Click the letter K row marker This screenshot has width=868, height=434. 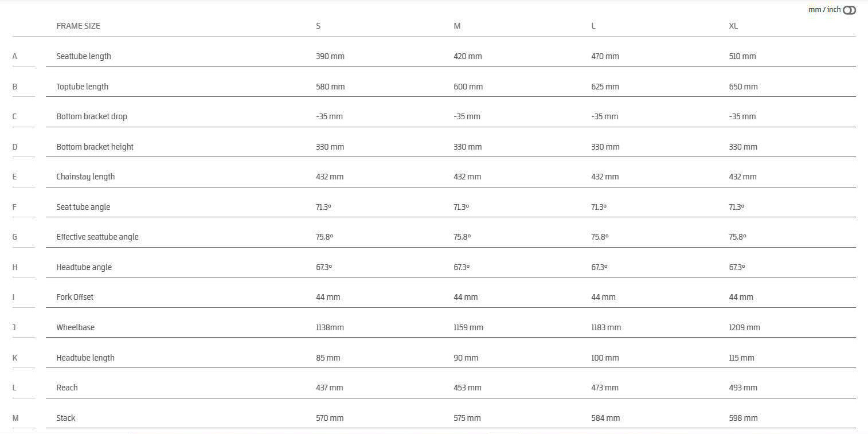click(x=15, y=358)
